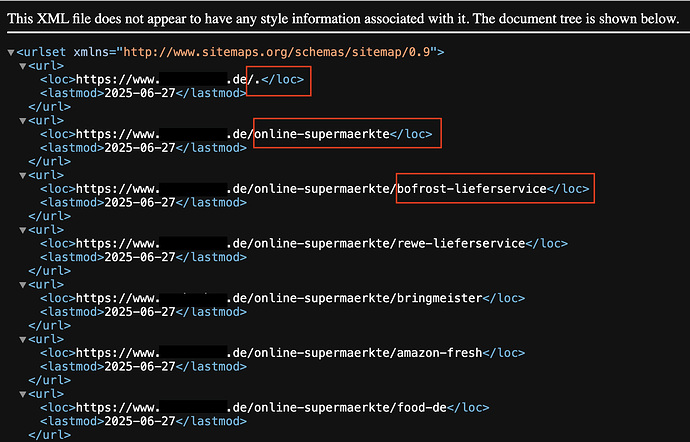Image resolution: width=690 pixels, height=442 pixels.
Task: Click the sitemaps.org schema namespace URL
Action: point(276,52)
